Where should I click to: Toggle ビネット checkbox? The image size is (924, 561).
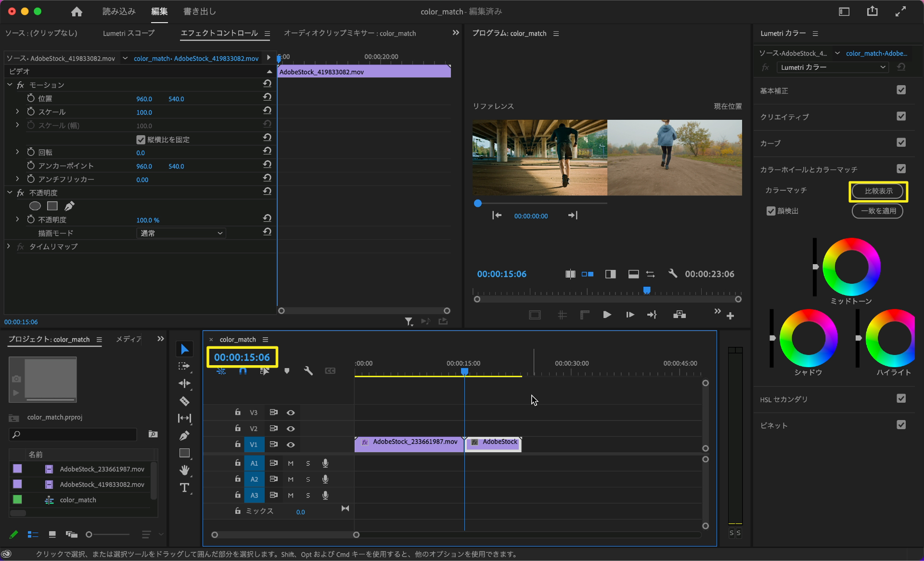pyautogui.click(x=901, y=425)
